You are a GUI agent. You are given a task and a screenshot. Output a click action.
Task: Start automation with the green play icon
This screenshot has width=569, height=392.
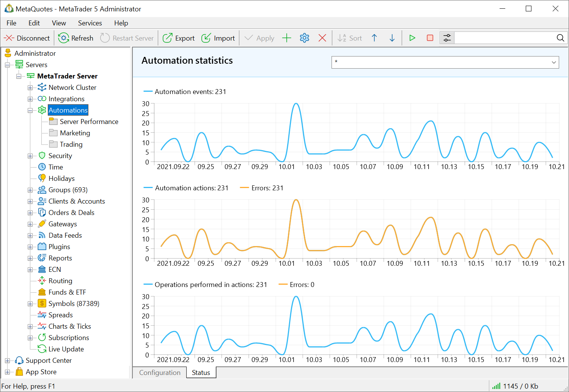pos(412,38)
